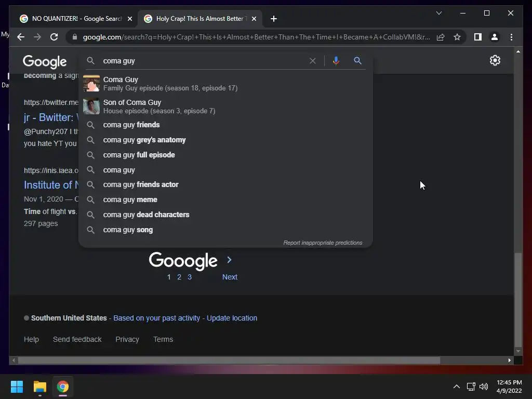The image size is (532, 399).
Task: Open the Privacy footer link
Action: [127, 339]
